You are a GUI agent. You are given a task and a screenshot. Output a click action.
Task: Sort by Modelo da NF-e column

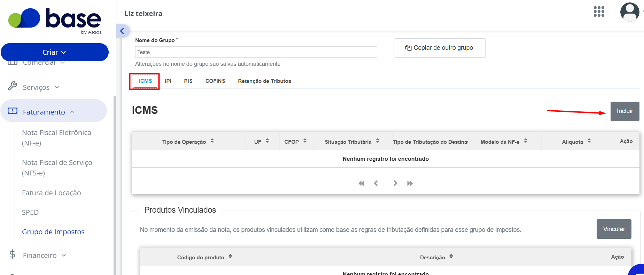click(526, 141)
